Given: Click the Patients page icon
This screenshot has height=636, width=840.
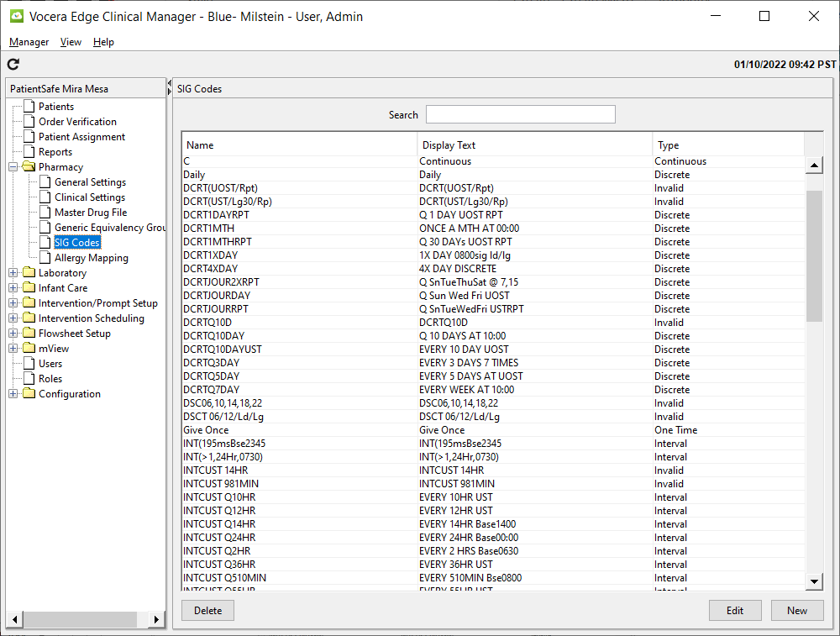Looking at the screenshot, I should click(x=29, y=107).
